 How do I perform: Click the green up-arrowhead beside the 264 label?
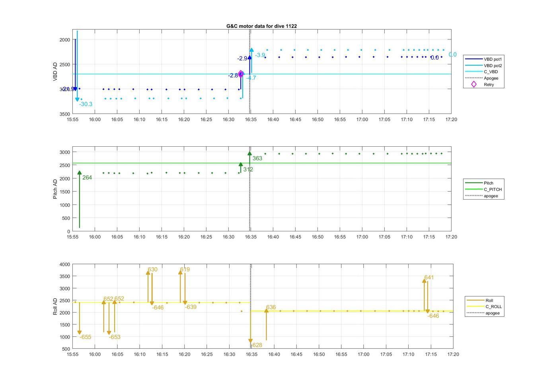point(80,173)
